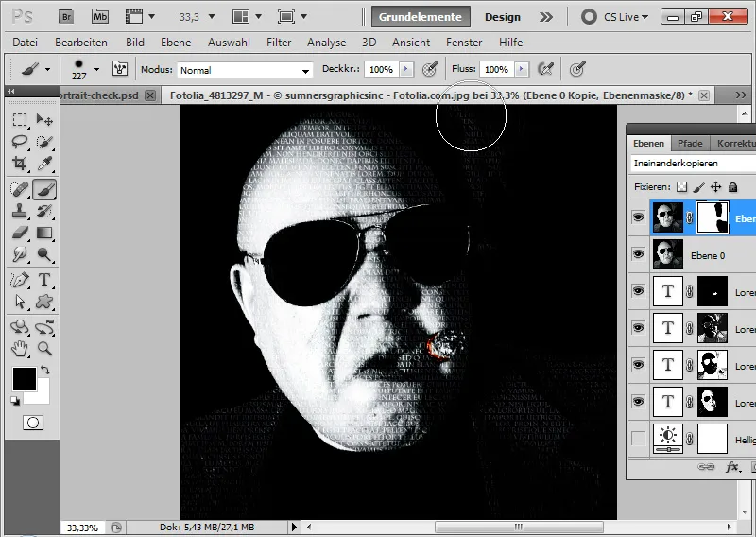The width and height of the screenshot is (756, 537).
Task: Open the 33,3 zoom level dropdown
Action: tap(211, 17)
